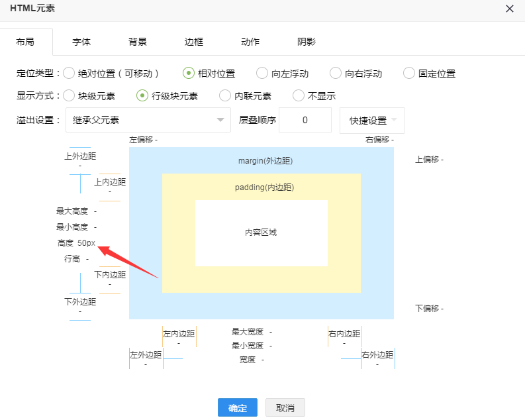Click the 最大宽度 value

pyautogui.click(x=271, y=332)
